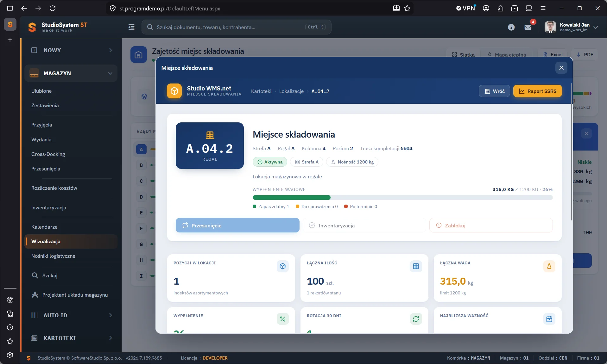Open Nośniki logistyczne in sidebar

pyautogui.click(x=53, y=256)
